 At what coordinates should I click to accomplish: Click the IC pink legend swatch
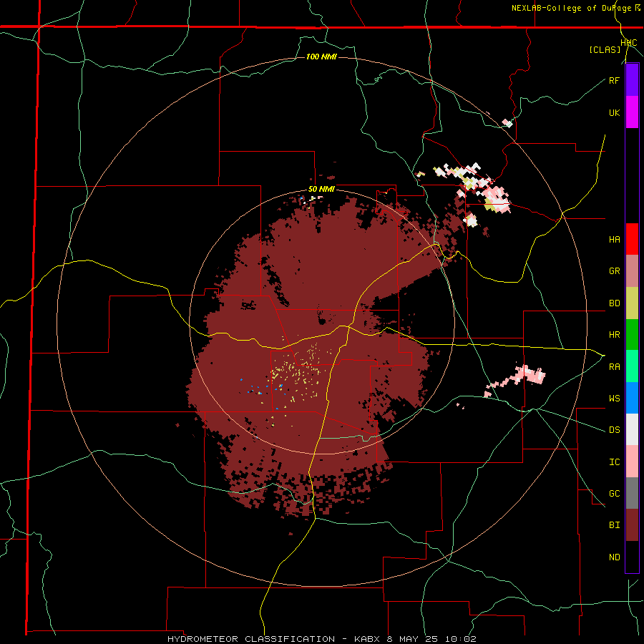coord(632,462)
